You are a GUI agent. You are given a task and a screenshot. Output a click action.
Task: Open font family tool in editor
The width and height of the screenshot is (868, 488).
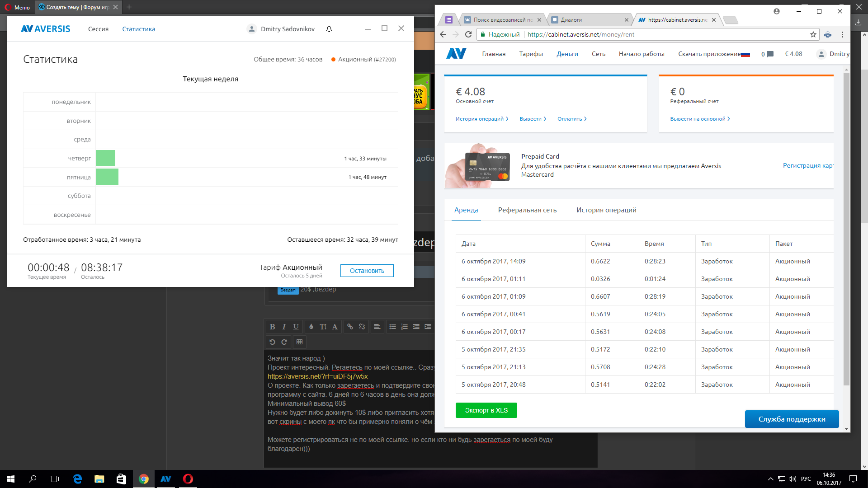coord(335,327)
